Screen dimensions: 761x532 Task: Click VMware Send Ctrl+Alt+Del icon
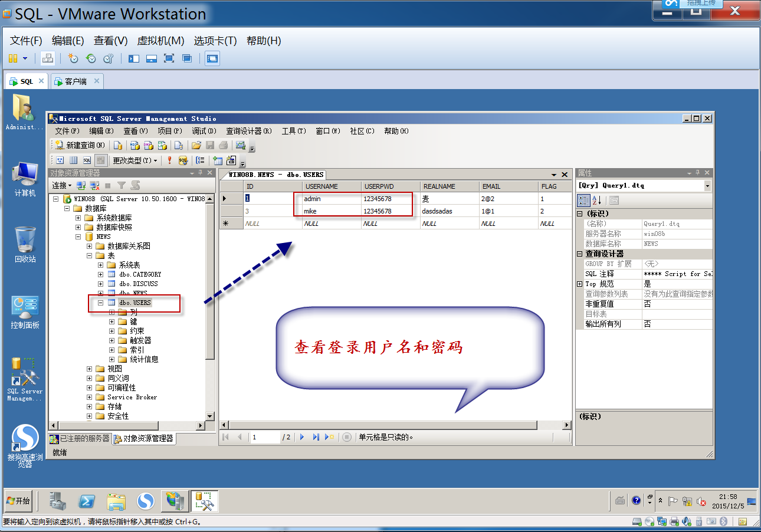48,58
